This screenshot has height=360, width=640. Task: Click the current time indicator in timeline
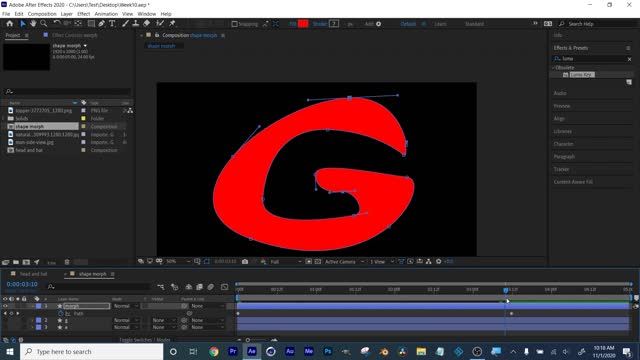click(506, 290)
